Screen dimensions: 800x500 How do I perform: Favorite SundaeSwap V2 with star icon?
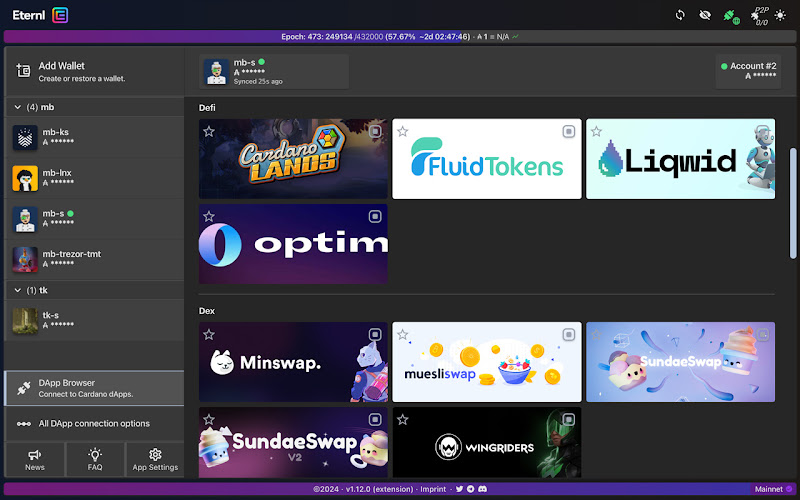[x=209, y=419]
